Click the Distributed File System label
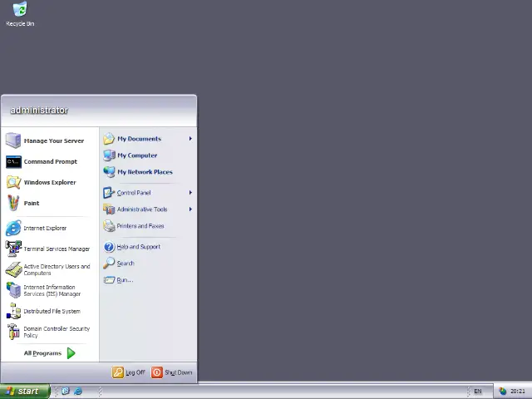Image resolution: width=532 pixels, height=399 pixels. 52,311
